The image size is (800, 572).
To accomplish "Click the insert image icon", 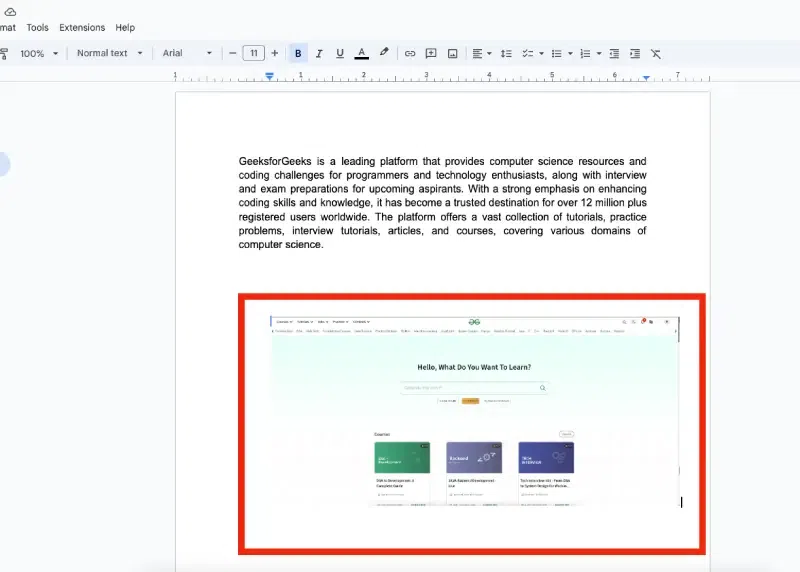I will pos(453,53).
